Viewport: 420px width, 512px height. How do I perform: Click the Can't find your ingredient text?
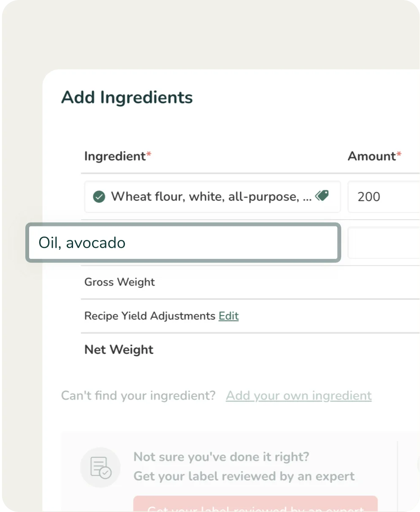pos(138,396)
